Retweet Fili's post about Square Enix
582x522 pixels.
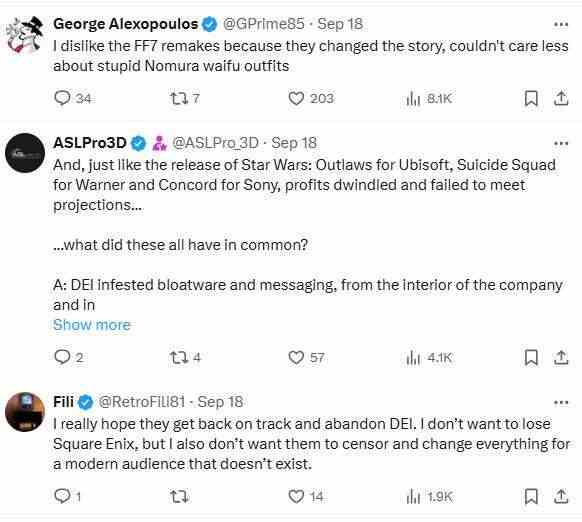coord(179,496)
